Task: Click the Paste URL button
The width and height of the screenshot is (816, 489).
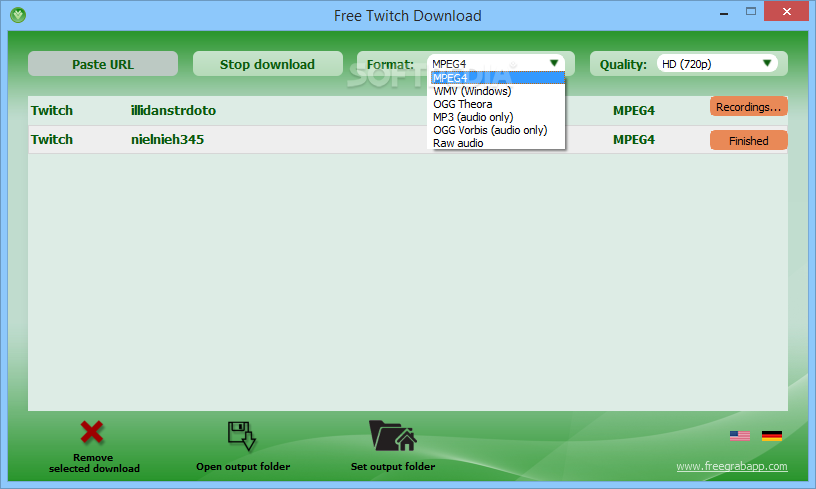Action: pos(103,64)
